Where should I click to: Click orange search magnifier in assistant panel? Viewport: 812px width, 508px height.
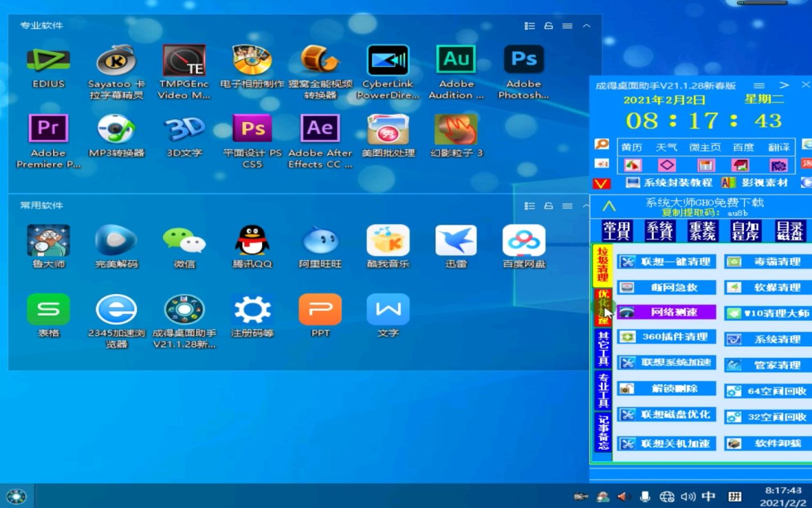(602, 144)
